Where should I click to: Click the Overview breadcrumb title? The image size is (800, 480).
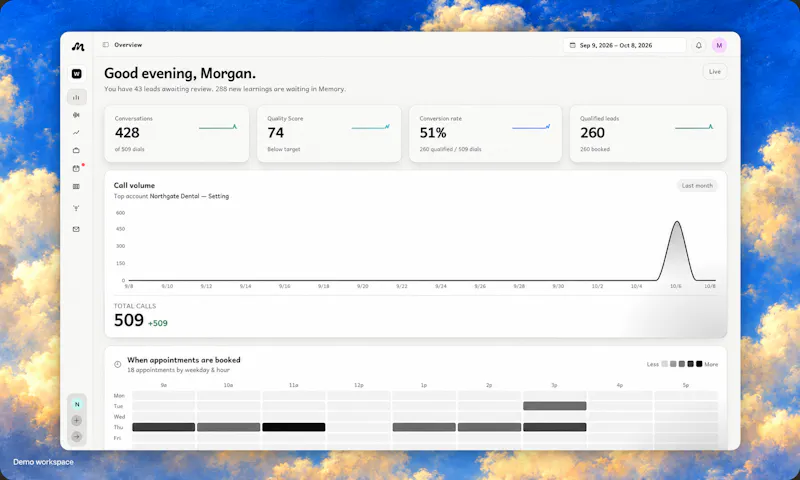(128, 45)
